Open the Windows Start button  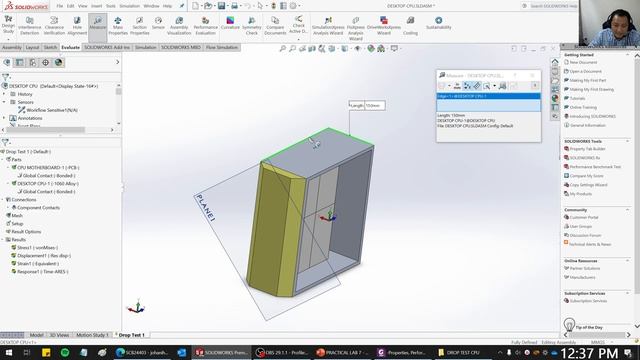tap(9, 352)
